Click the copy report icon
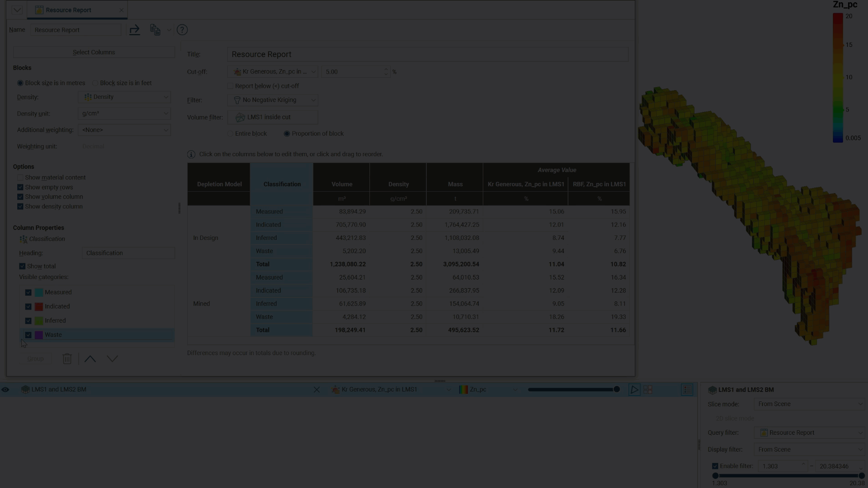This screenshot has width=868, height=488. (x=155, y=30)
